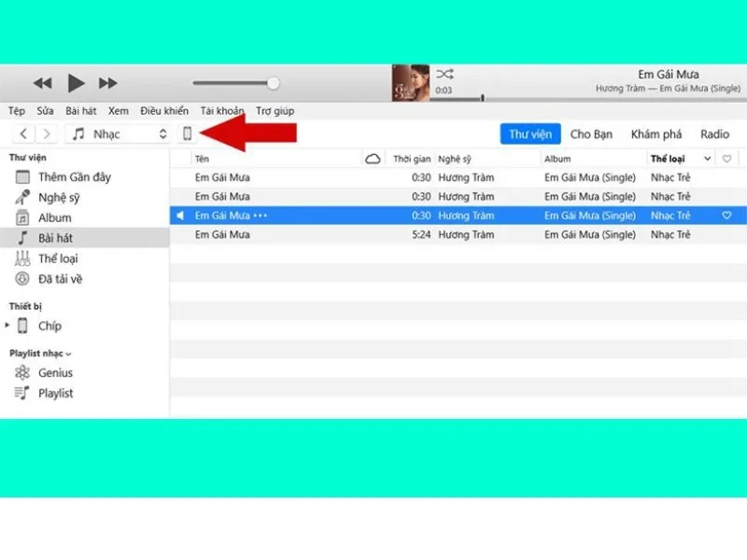
Task: Click the iPhone device icon in toolbar
Action: point(188,133)
